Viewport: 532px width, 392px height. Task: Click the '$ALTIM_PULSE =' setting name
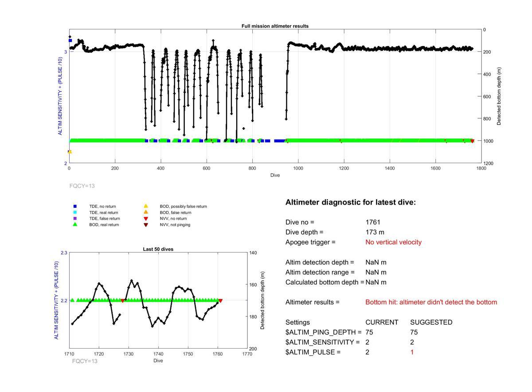(313, 352)
